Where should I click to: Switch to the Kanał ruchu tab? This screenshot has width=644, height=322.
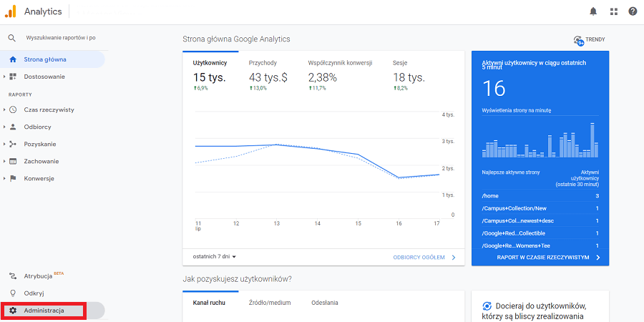coord(209,303)
